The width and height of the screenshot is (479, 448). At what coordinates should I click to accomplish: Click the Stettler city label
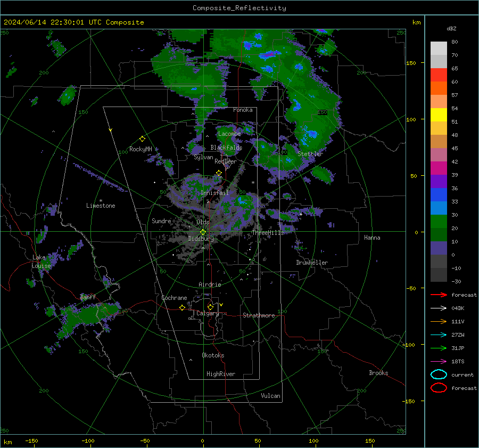pos(310,154)
